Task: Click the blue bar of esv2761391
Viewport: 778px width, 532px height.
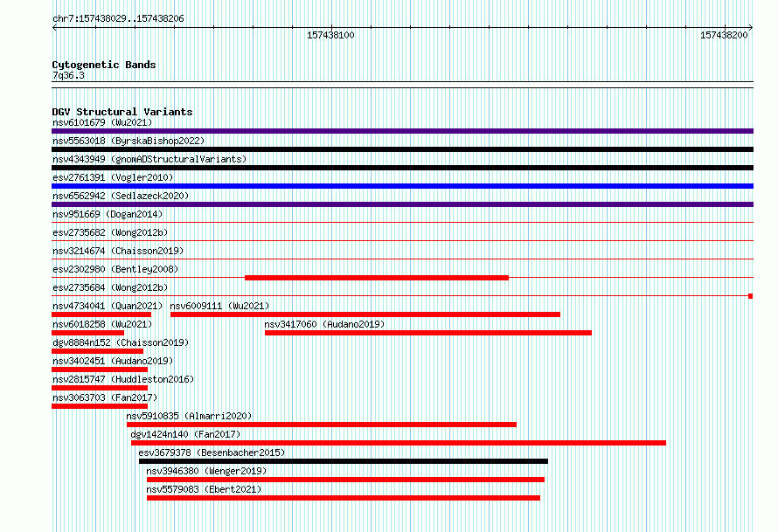Action: click(x=402, y=186)
